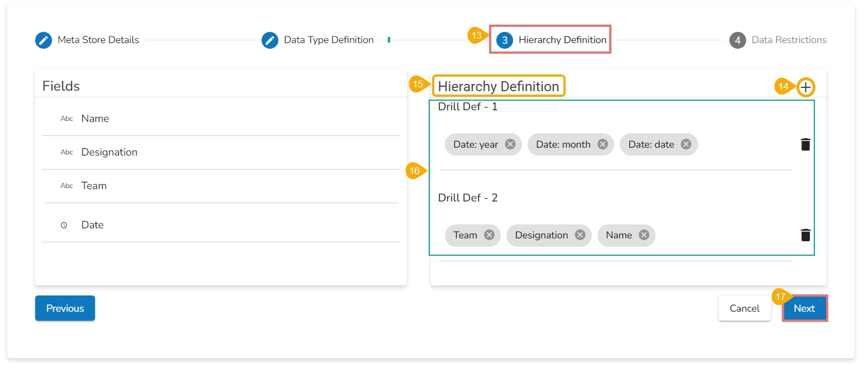868x366 pixels.
Task: Choose the Team field in Fields
Action: [94, 186]
